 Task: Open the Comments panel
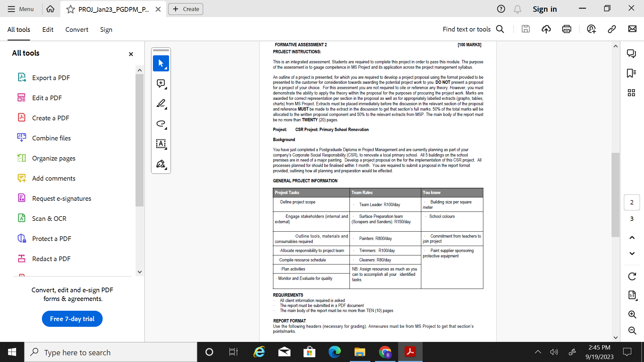tap(632, 53)
